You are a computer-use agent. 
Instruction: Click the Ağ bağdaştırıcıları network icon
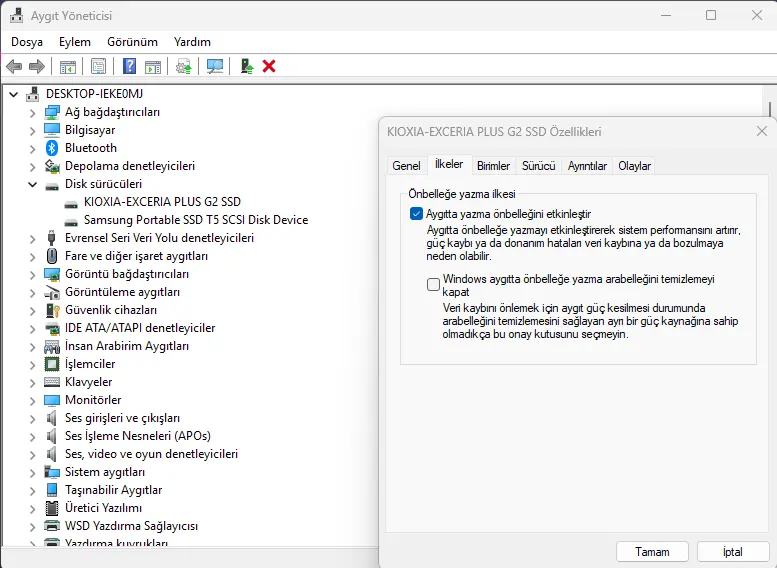(52, 112)
